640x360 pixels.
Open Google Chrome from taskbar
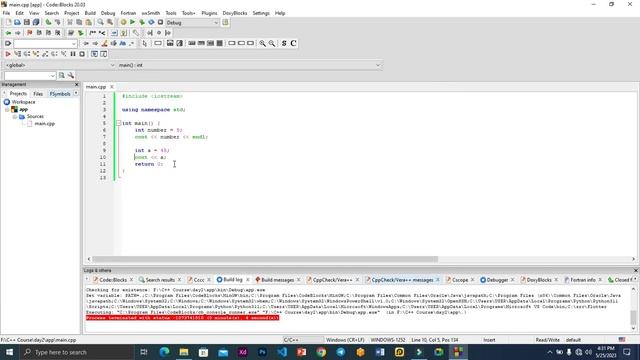(321, 352)
